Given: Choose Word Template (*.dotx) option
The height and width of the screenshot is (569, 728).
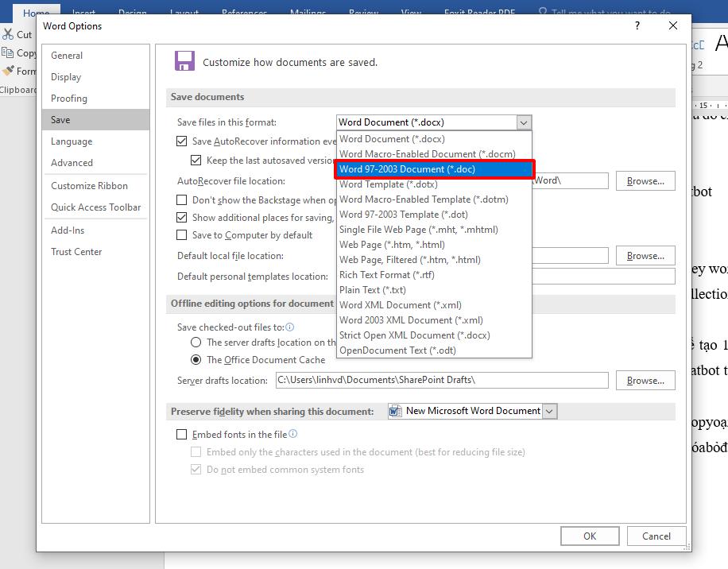Looking at the screenshot, I should coord(434,184).
